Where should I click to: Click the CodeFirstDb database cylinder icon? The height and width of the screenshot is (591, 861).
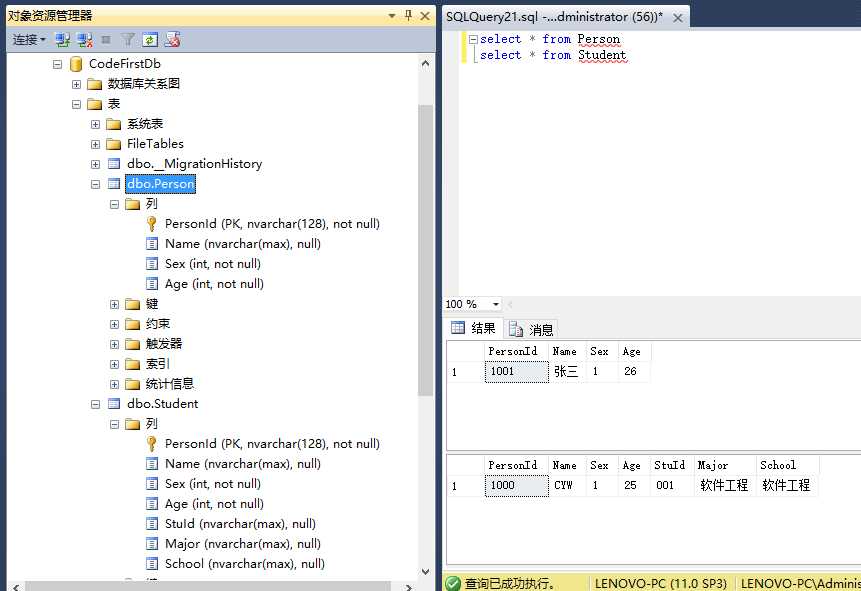[x=76, y=64]
